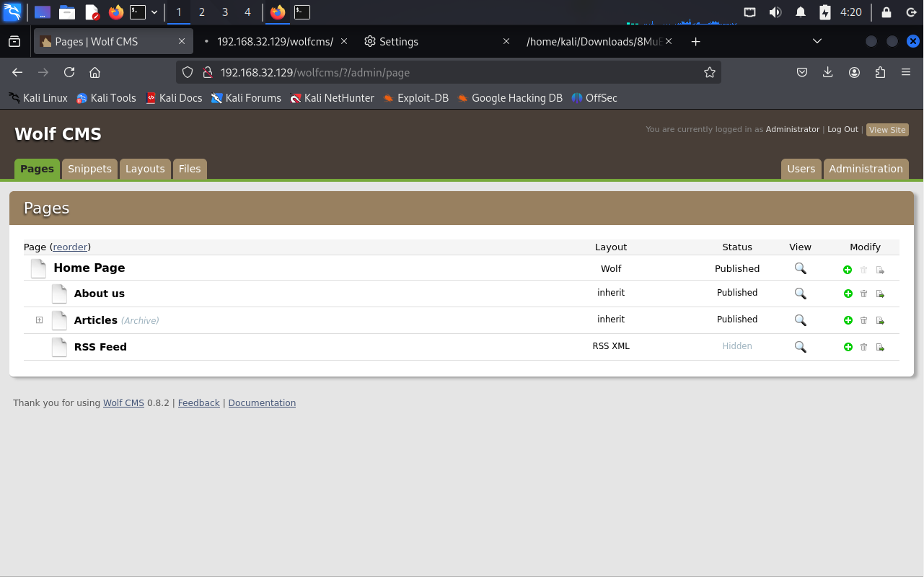Screen dimensions: 924x577
Task: Switch to the Files tab
Action: tap(190, 169)
